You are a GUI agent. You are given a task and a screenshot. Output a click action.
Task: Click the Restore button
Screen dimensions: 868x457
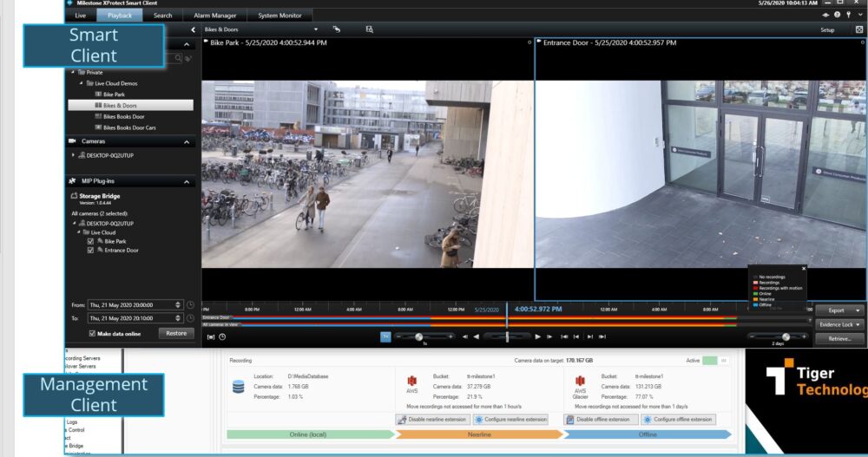[176, 333]
